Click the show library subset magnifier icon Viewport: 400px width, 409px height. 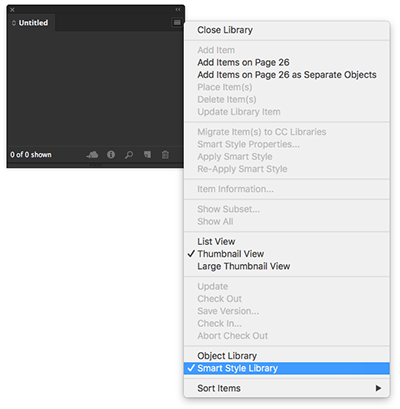(129, 155)
